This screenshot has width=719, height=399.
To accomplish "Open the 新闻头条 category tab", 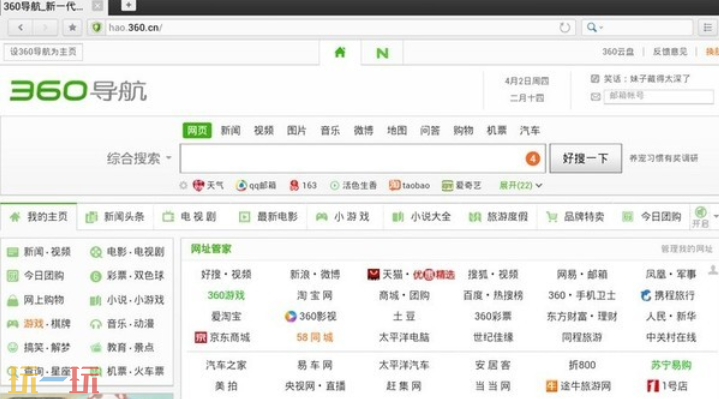I will pos(115,216).
